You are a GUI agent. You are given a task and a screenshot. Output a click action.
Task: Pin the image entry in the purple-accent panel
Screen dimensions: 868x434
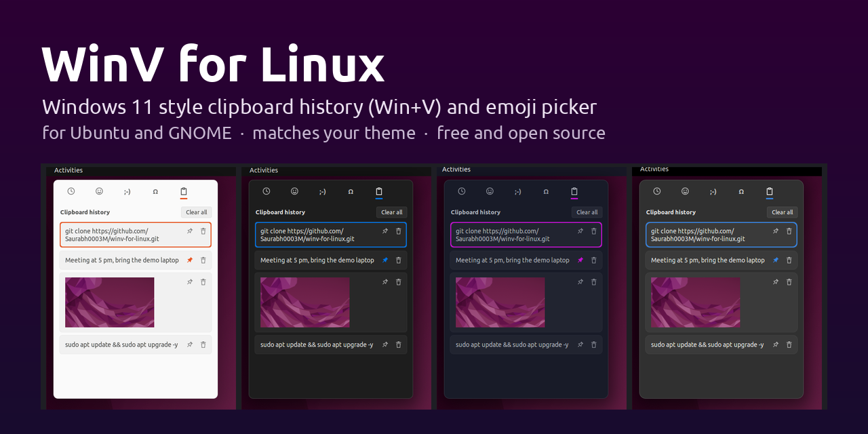pyautogui.click(x=580, y=282)
